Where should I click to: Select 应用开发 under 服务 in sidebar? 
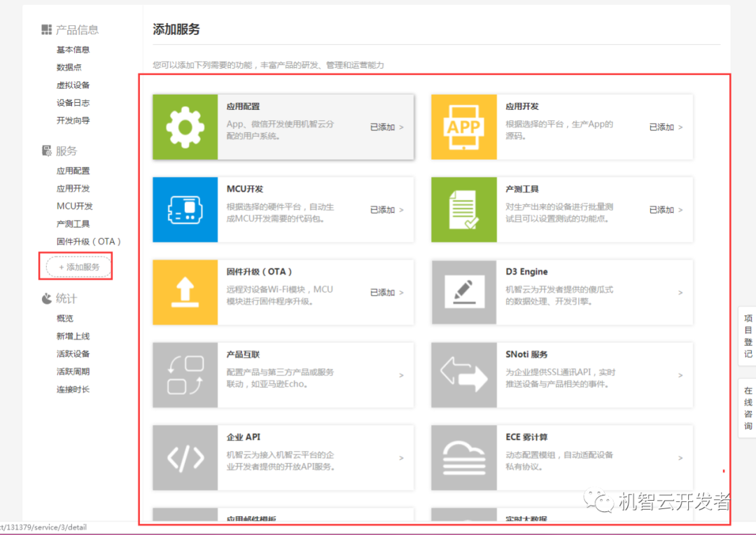coord(73,188)
